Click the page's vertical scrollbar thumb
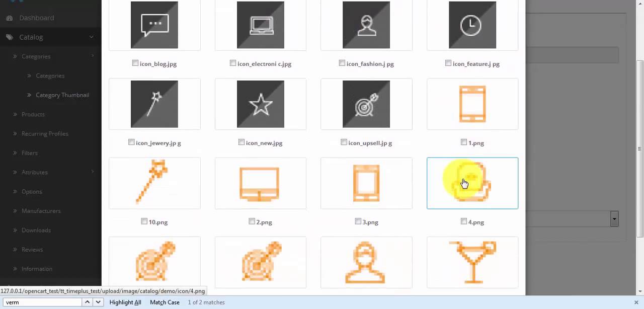The image size is (644, 309). (x=640, y=149)
